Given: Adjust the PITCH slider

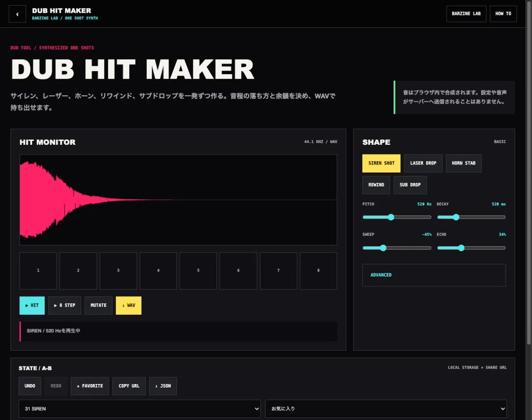Looking at the screenshot, I should 397,217.
